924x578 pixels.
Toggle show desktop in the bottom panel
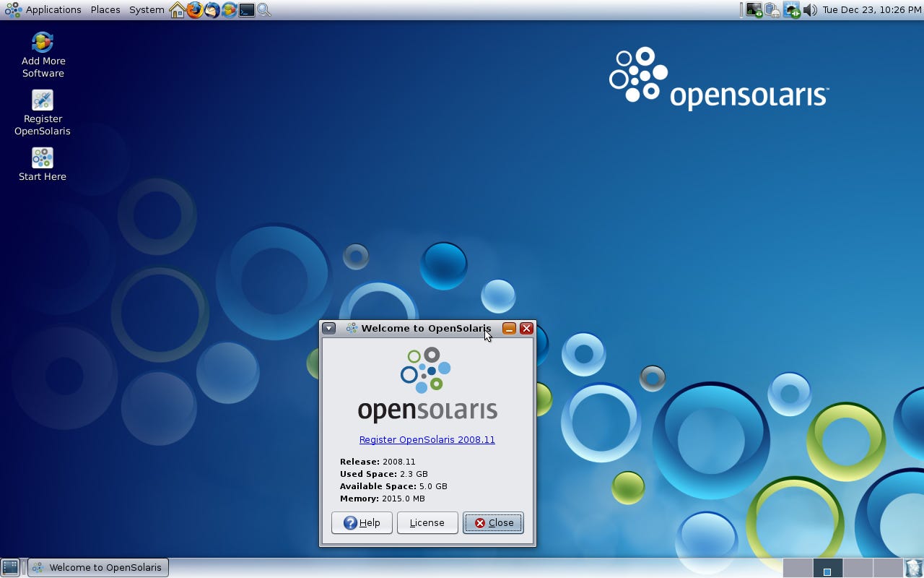pos(9,568)
